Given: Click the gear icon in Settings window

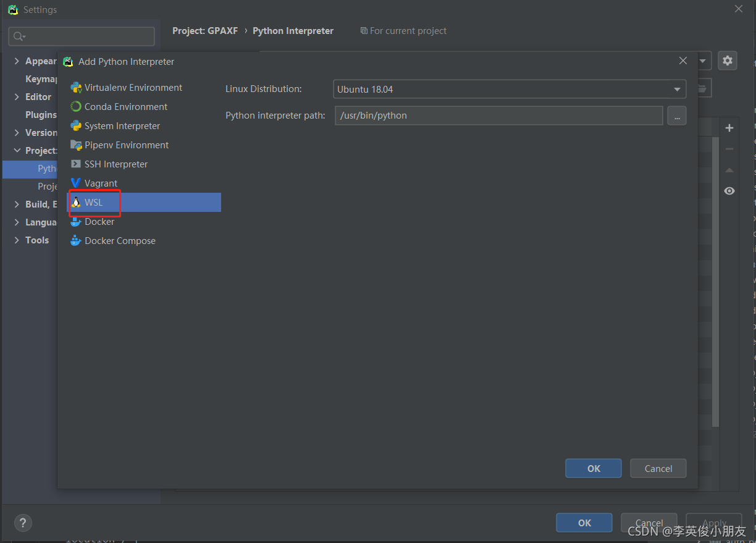Looking at the screenshot, I should pyautogui.click(x=728, y=61).
